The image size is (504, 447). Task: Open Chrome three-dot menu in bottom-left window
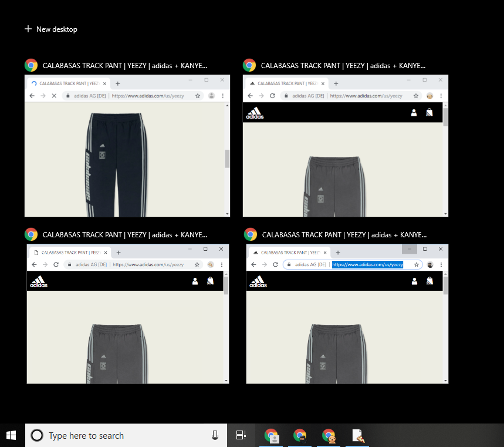[x=221, y=265]
